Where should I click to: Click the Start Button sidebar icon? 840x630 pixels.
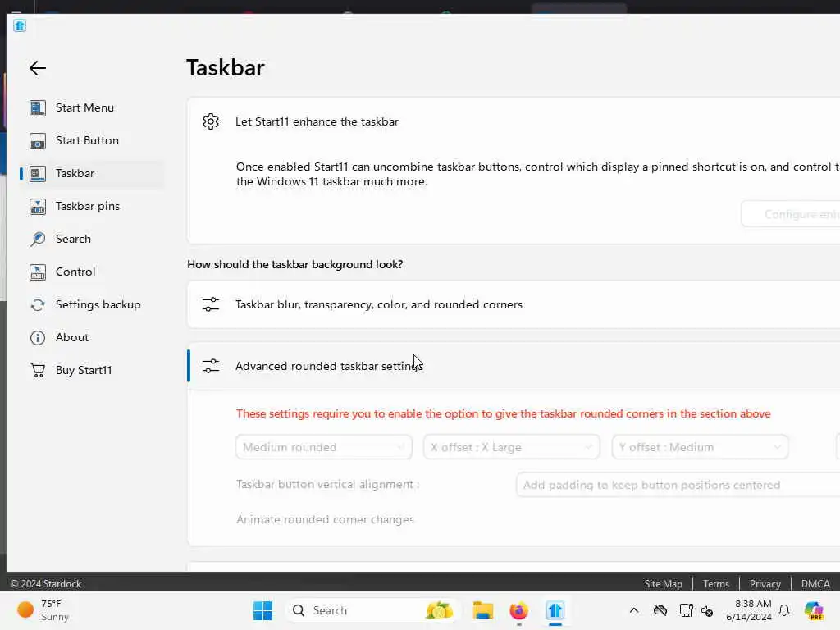[x=38, y=141]
